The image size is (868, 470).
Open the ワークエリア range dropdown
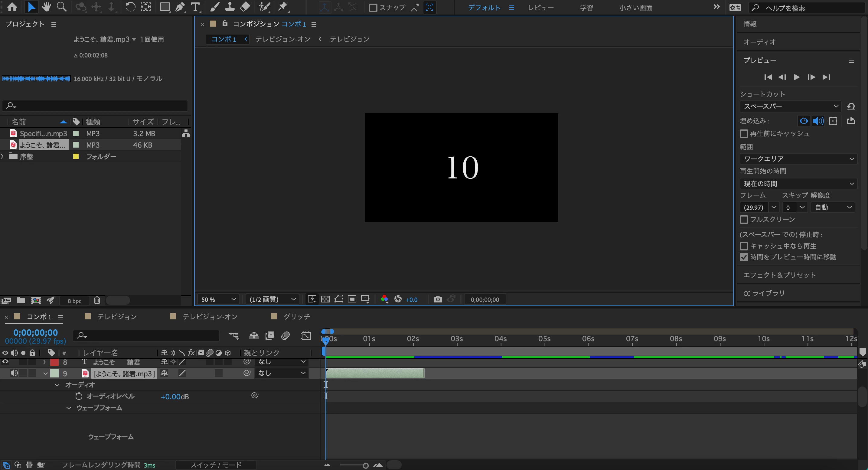click(x=798, y=159)
